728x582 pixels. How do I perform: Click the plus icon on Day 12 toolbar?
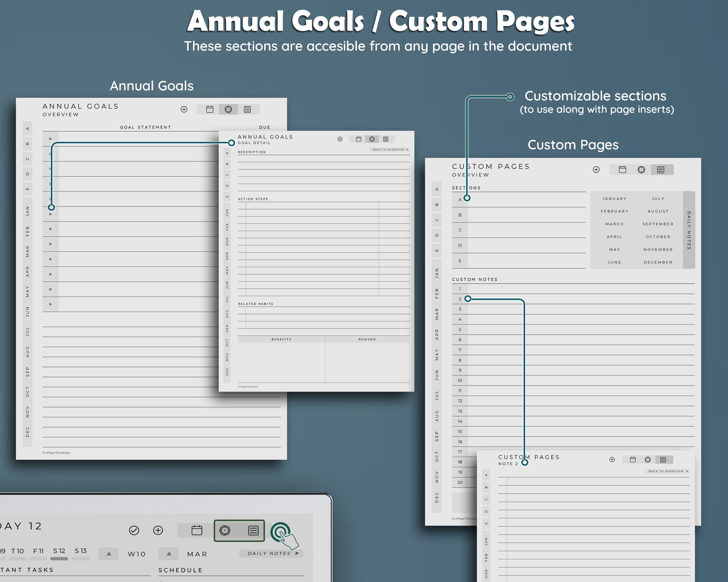click(158, 530)
